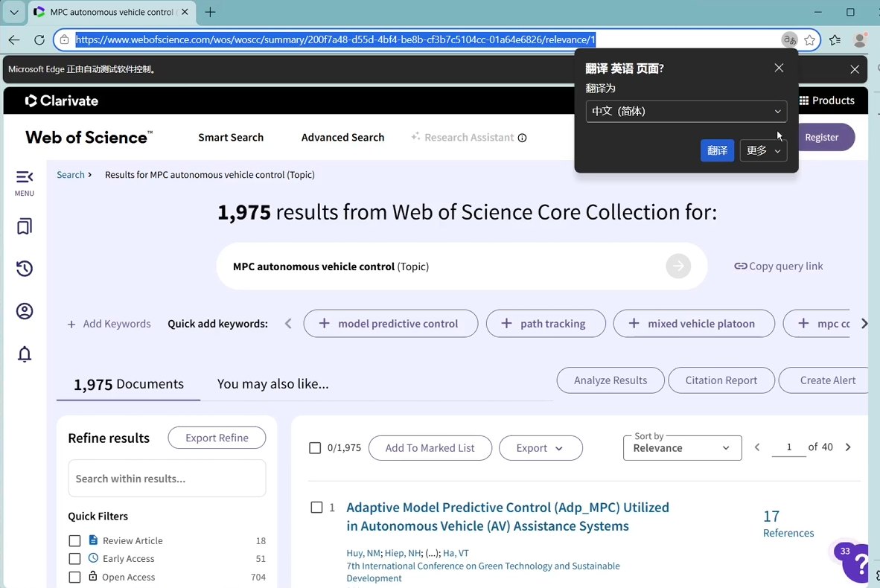The height and width of the screenshot is (588, 880).
Task: Click Analyze Results button
Action: (610, 380)
